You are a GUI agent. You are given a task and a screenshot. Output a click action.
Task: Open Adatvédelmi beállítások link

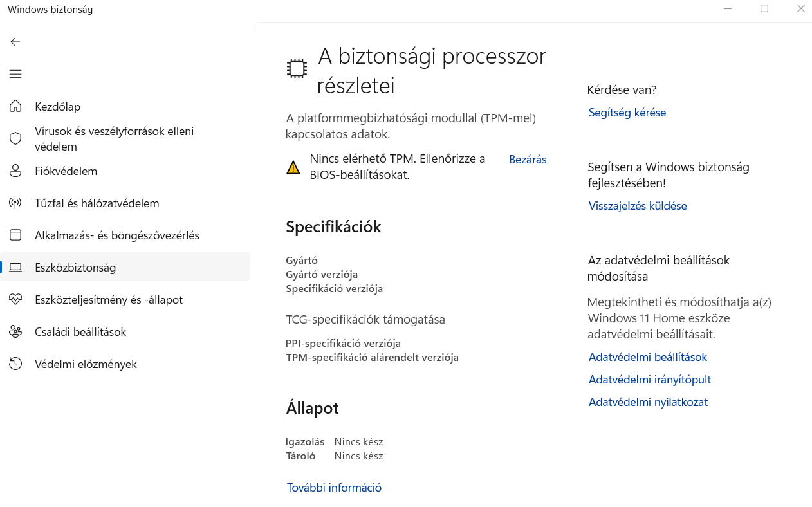tap(647, 357)
